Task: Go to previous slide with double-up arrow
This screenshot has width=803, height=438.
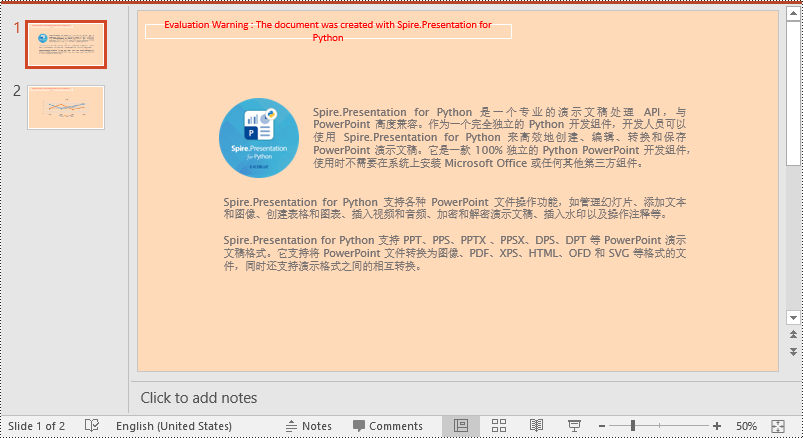Action: pyautogui.click(x=793, y=335)
